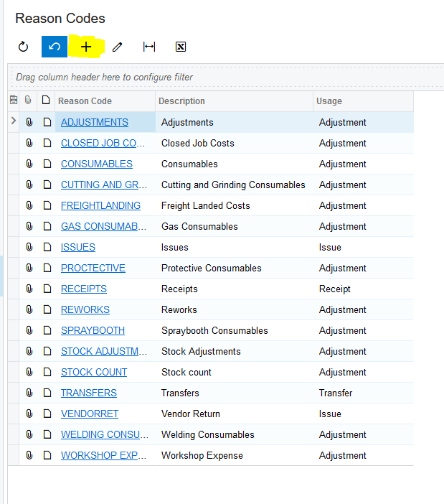Click the paperclip icon on TRANSFERS row
Viewport: 444px width, 504px height.
[x=29, y=393]
